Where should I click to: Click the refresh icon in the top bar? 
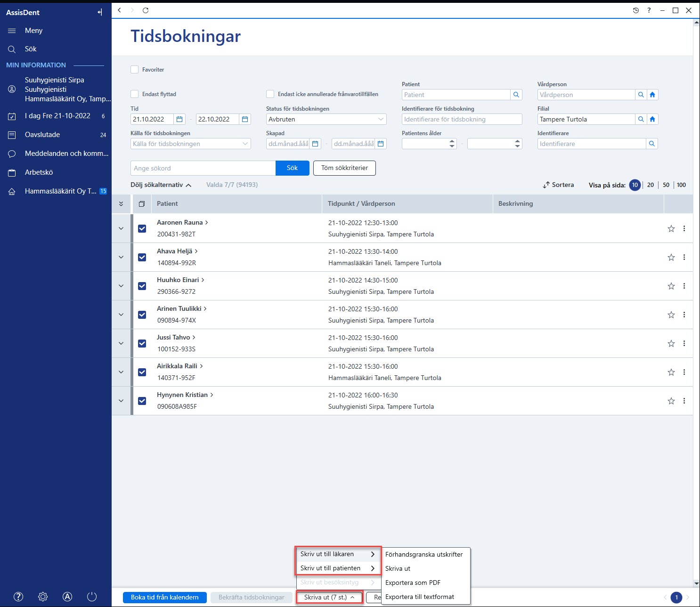[146, 10]
